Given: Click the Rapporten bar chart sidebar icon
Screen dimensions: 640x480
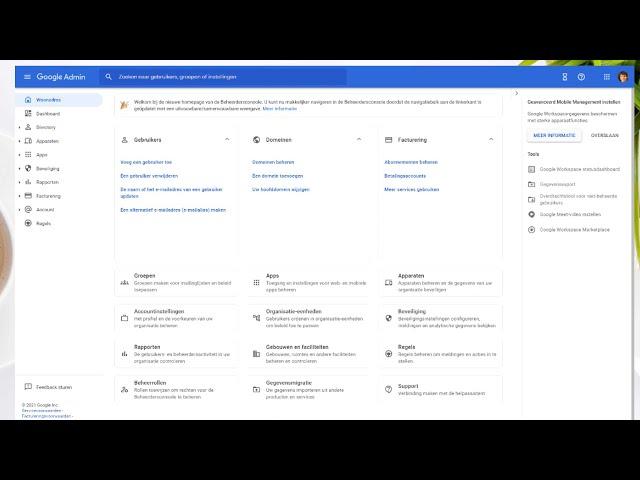Looking at the screenshot, I should 28,182.
